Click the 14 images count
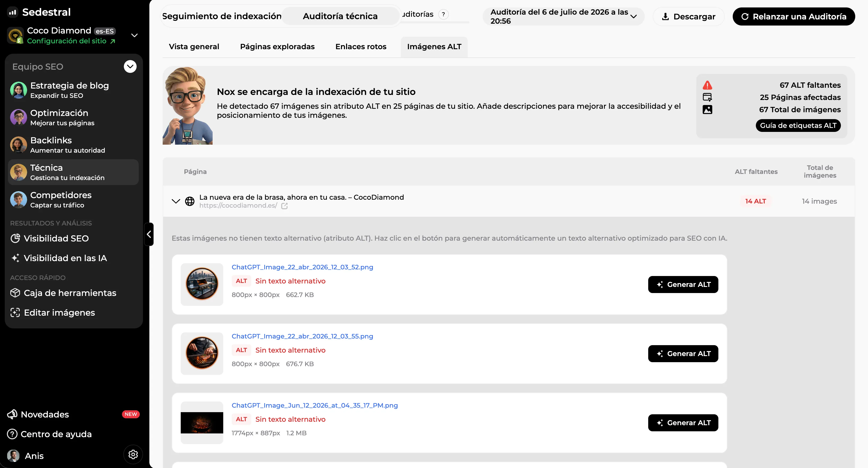 pyautogui.click(x=819, y=201)
